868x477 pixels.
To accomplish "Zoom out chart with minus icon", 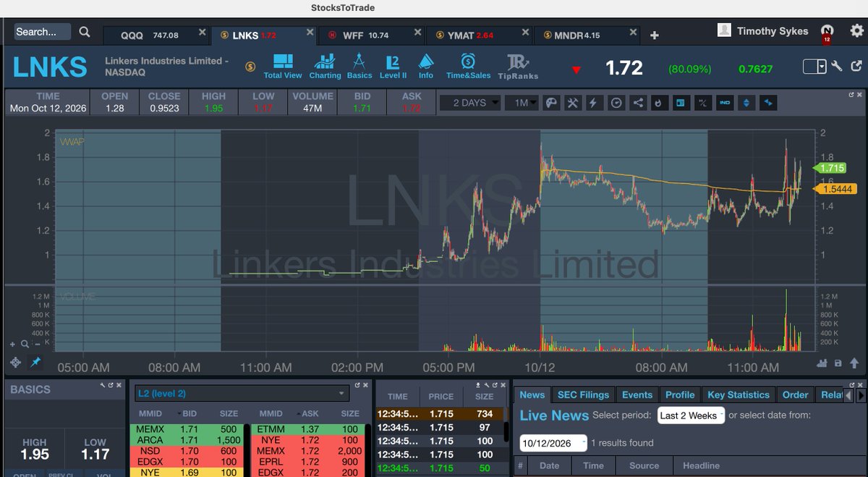I will 38,345.
